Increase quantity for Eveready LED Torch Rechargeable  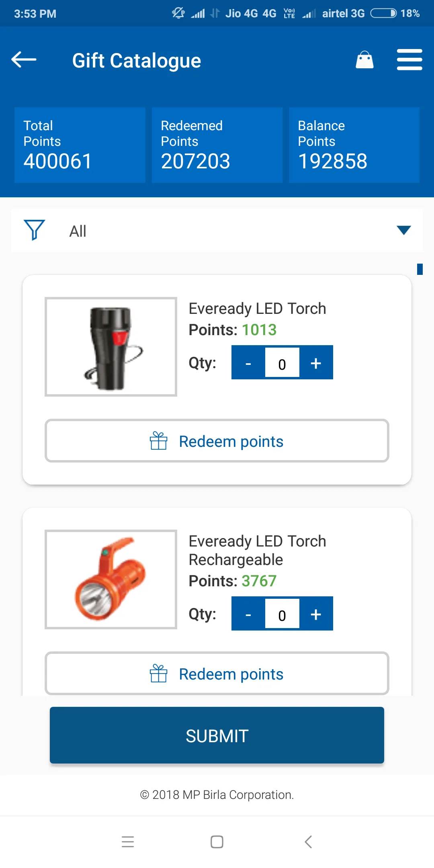pyautogui.click(x=316, y=614)
